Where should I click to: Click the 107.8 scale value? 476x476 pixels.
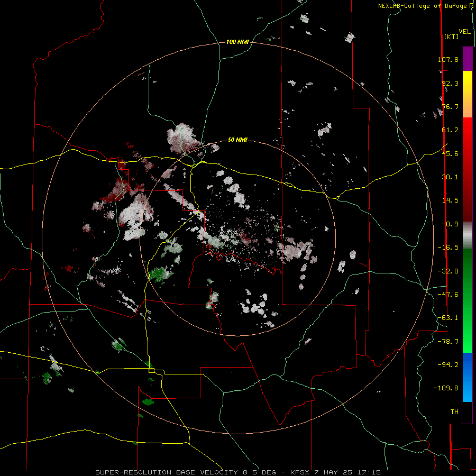tap(448, 59)
